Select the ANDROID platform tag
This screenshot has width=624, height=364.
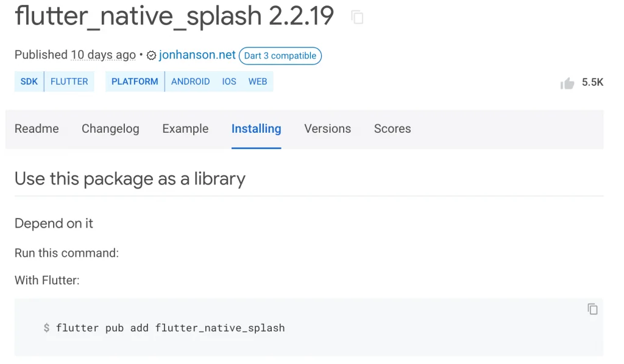tap(191, 81)
